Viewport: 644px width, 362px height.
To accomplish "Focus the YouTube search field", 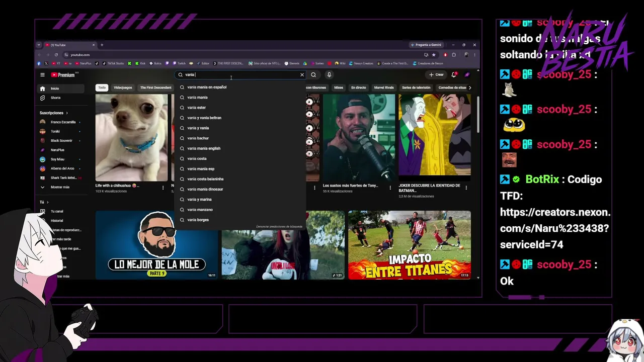I will point(240,75).
